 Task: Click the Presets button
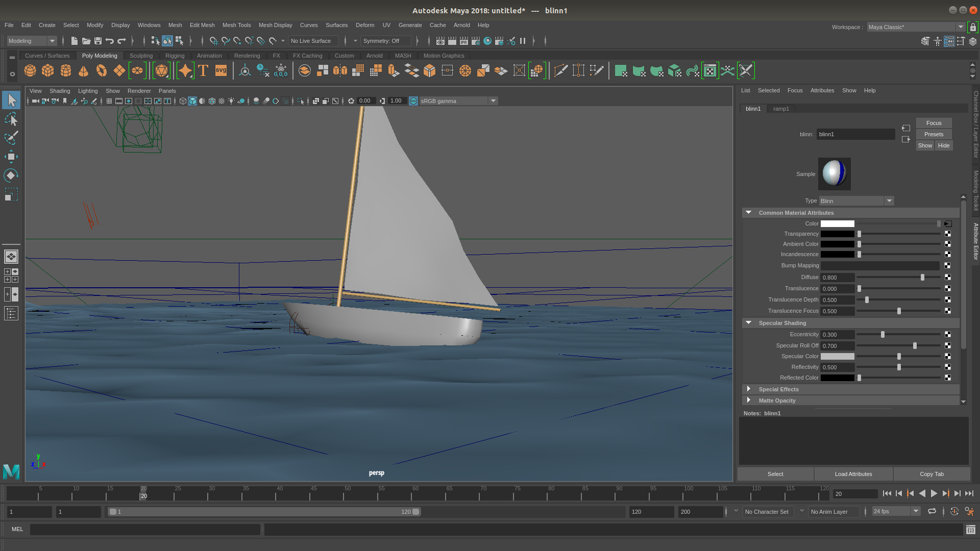(934, 134)
